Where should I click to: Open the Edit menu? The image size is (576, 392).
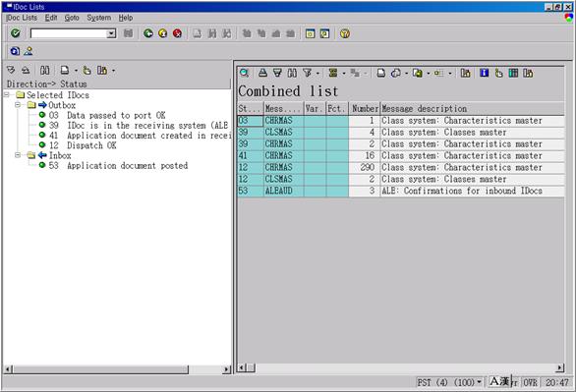point(51,18)
